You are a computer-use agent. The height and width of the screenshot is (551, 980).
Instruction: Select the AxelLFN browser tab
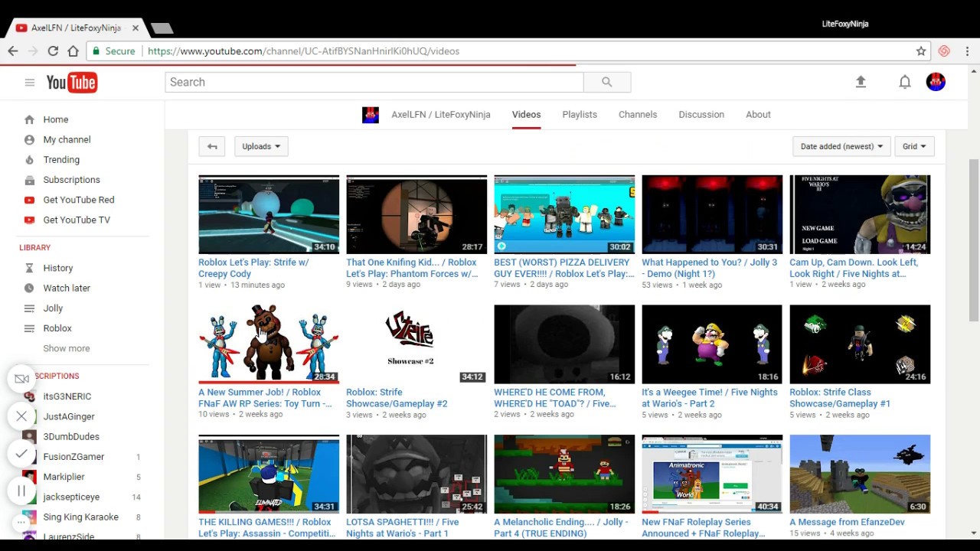77,28
